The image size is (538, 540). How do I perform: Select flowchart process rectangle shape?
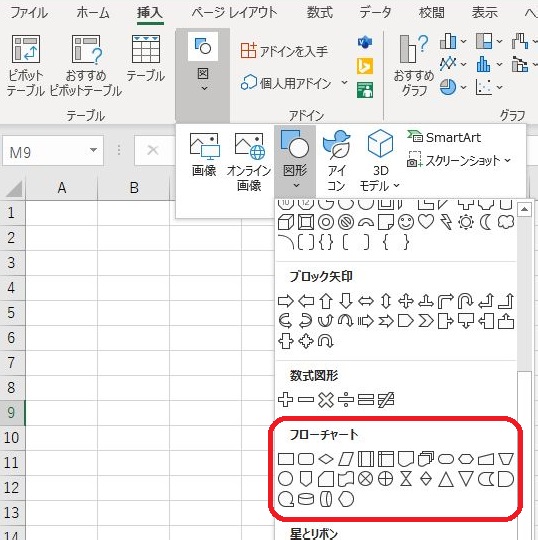[x=286, y=459]
